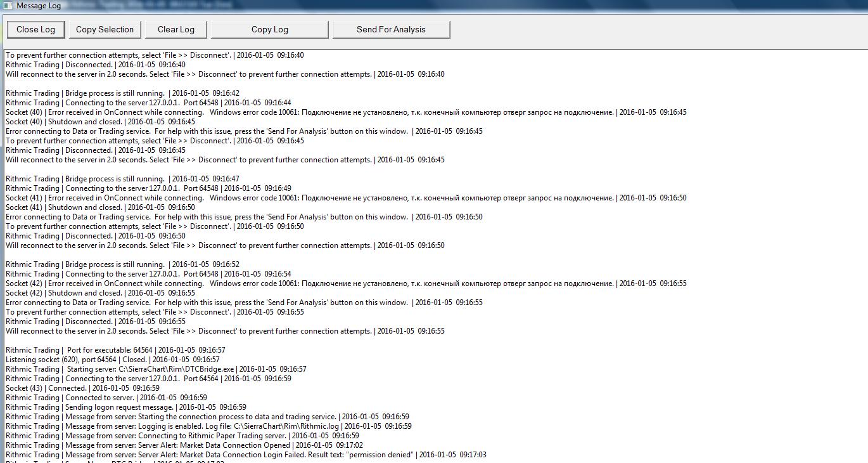868x463 pixels.
Task: Select the 'Socket (43) | Connected' line
Action: pos(82,388)
